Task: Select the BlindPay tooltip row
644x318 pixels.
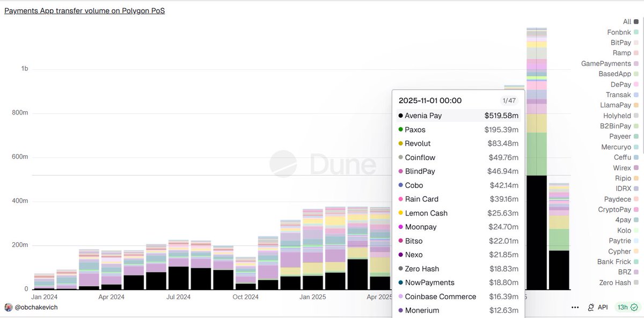Action: [458, 171]
